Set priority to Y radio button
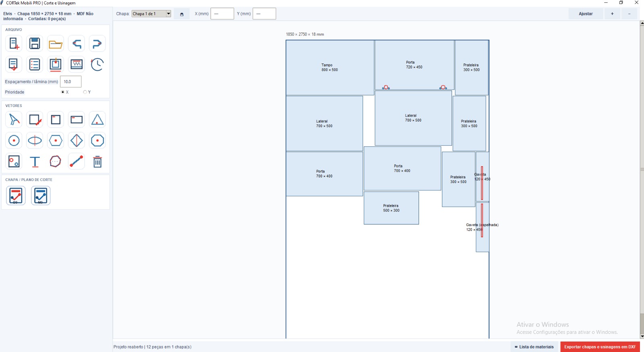 (85, 92)
